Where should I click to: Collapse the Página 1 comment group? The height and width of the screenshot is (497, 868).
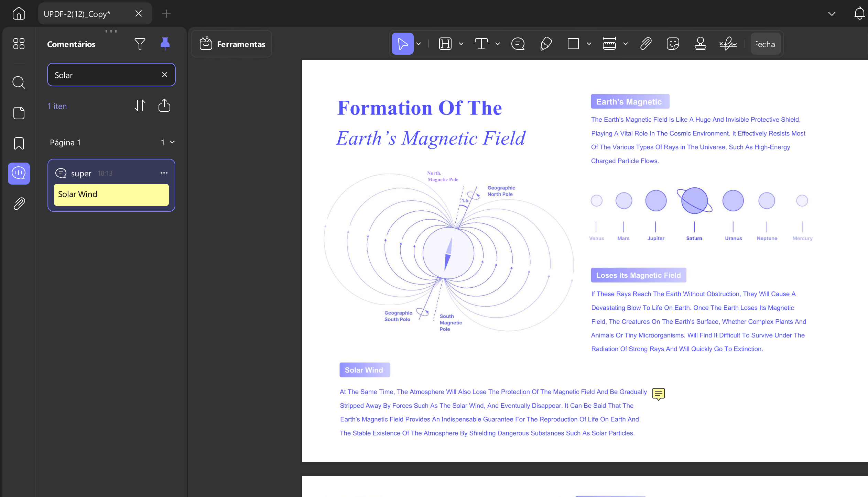click(172, 142)
